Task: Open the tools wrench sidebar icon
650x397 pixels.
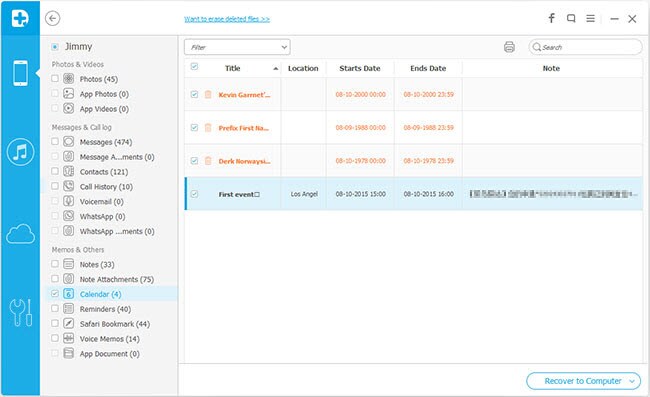Action: (20, 312)
